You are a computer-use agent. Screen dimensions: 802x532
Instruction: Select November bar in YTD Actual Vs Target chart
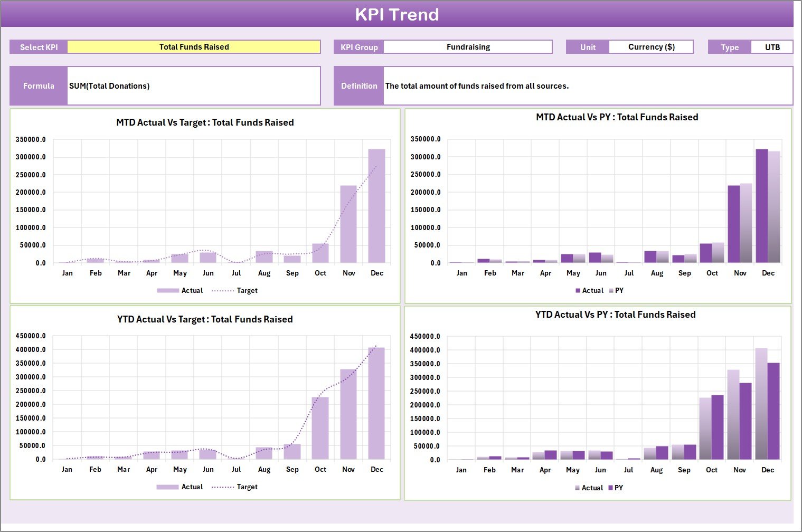(348, 414)
